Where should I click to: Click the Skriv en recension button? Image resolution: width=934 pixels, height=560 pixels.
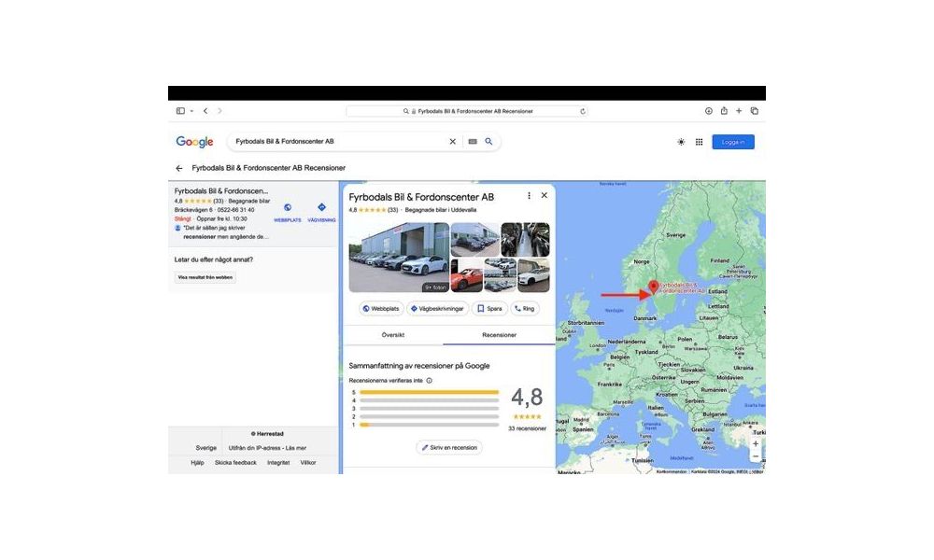tap(449, 447)
